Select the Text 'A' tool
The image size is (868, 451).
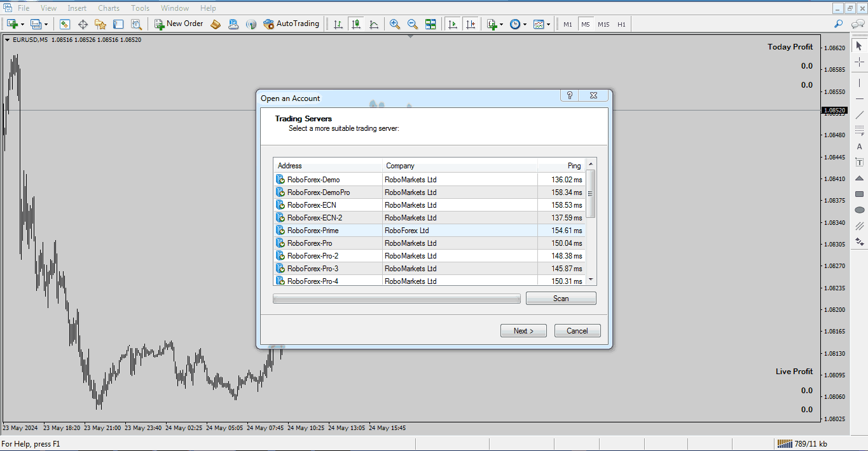(x=860, y=147)
